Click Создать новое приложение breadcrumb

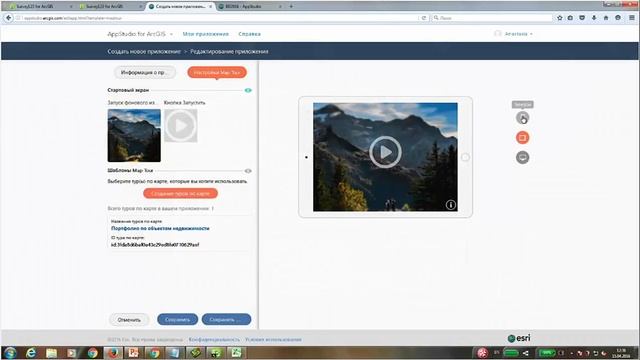[x=144, y=51]
